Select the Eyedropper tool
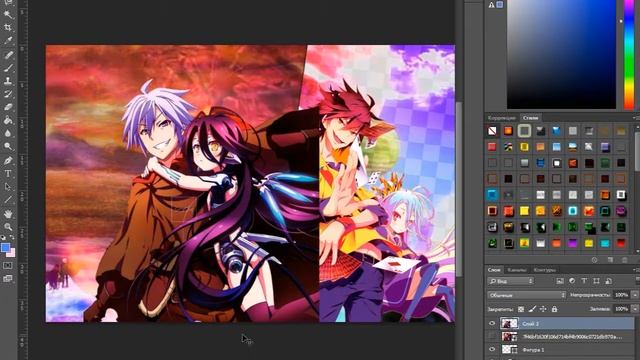The image size is (640, 360). point(8,40)
